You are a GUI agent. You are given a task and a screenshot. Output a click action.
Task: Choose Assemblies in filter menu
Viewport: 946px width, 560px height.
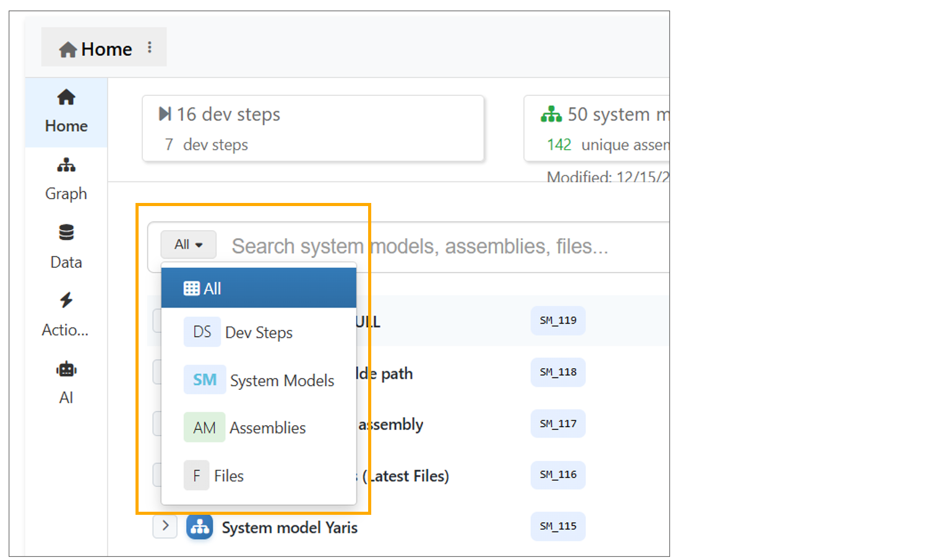pyautogui.click(x=259, y=428)
